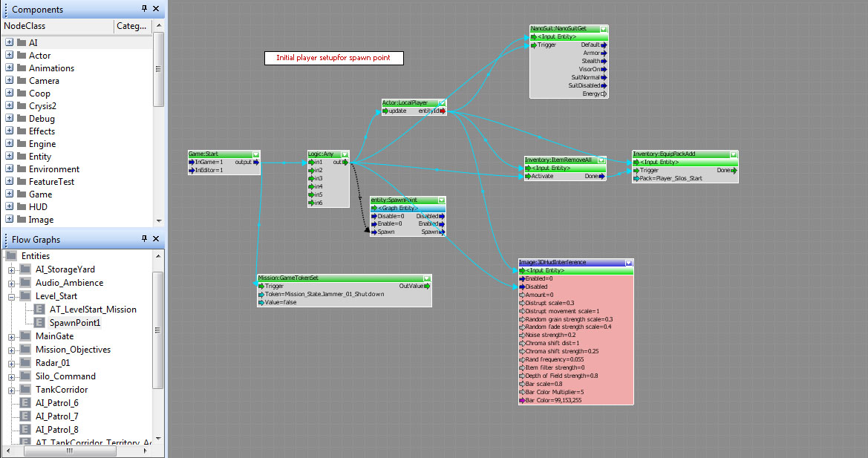
Task: Click the entityId output port on Actor:LocalPlayer
Action: click(x=443, y=111)
